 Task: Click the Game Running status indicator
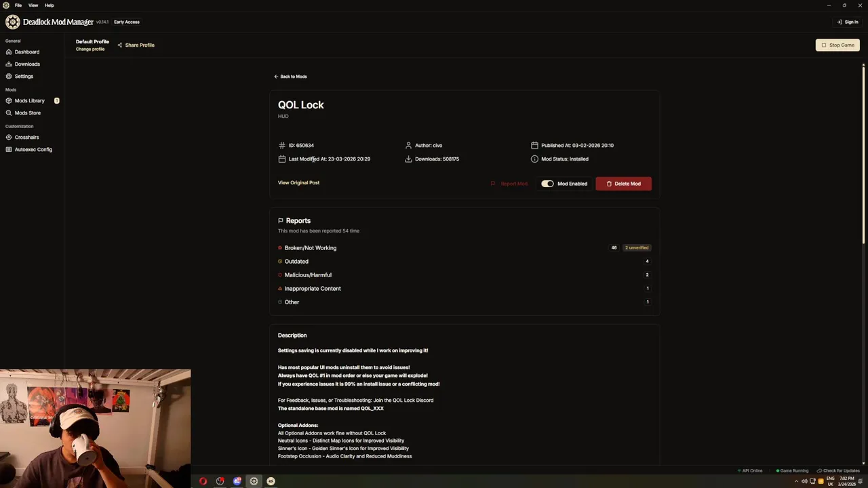pos(792,470)
